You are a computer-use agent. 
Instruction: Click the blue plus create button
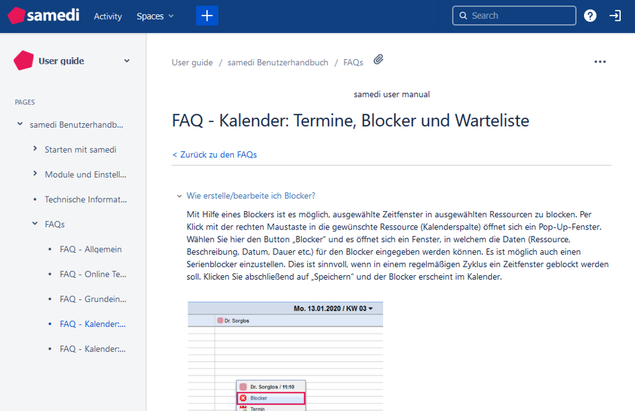coord(207,16)
